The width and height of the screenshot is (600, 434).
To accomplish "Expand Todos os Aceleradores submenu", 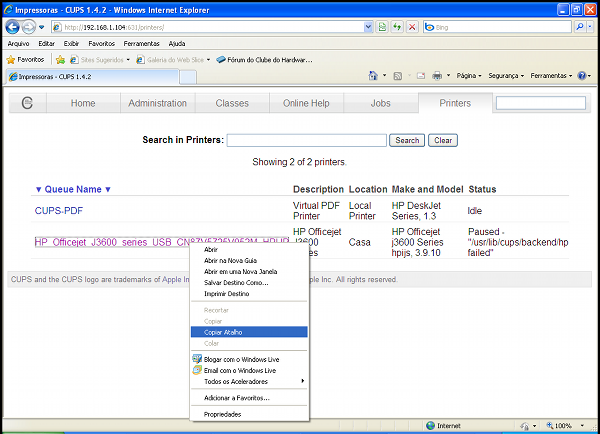I will click(249, 382).
